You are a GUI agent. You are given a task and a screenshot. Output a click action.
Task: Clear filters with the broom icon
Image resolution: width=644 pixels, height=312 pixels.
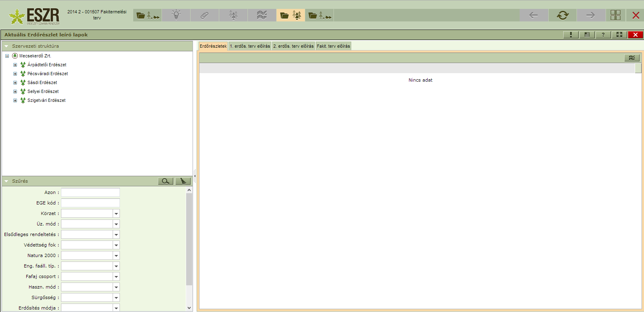(183, 181)
